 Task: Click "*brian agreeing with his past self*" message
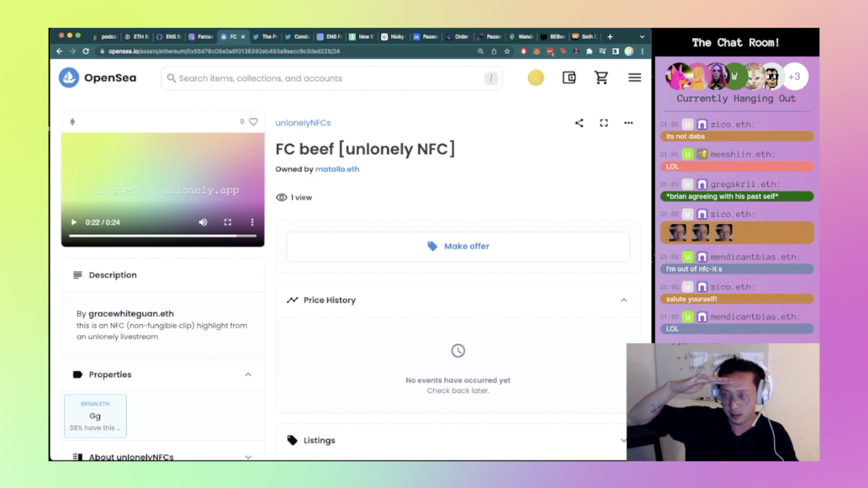(x=736, y=196)
